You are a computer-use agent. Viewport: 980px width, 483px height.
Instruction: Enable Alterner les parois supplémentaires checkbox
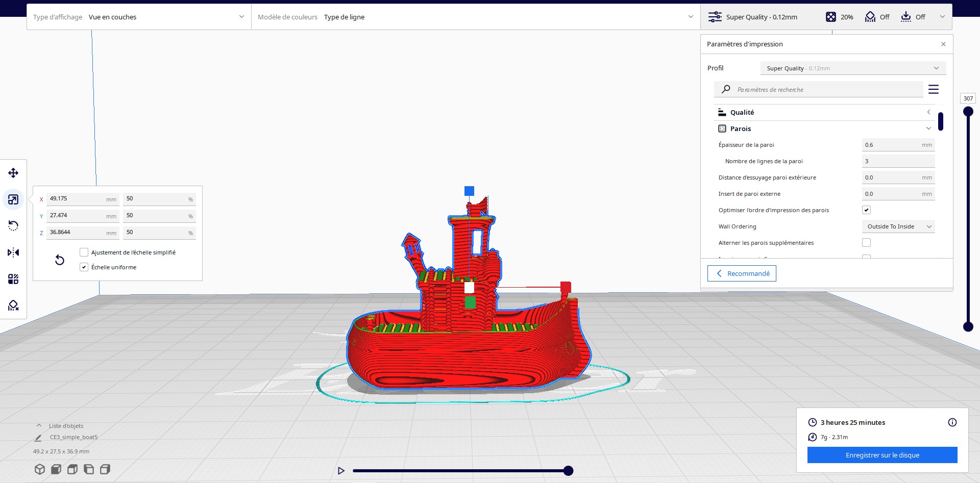point(867,243)
